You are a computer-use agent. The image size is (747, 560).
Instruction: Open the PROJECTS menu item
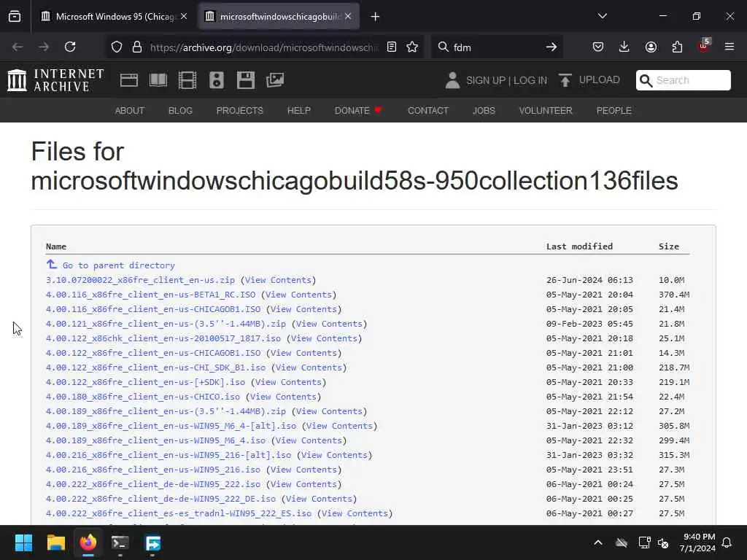[x=239, y=111]
